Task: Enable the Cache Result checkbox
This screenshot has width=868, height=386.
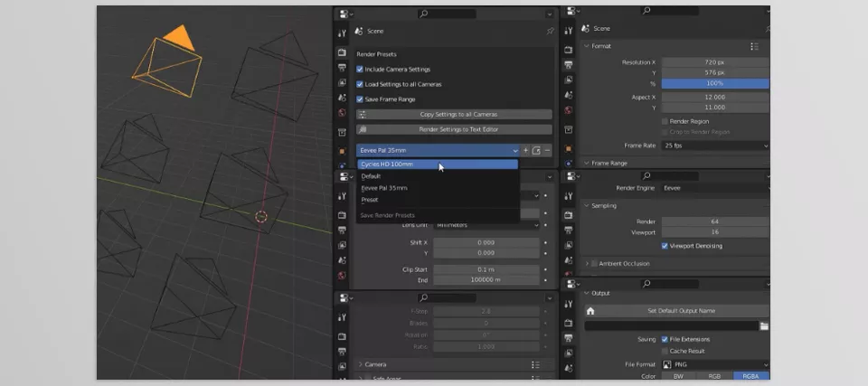Action: pos(665,351)
